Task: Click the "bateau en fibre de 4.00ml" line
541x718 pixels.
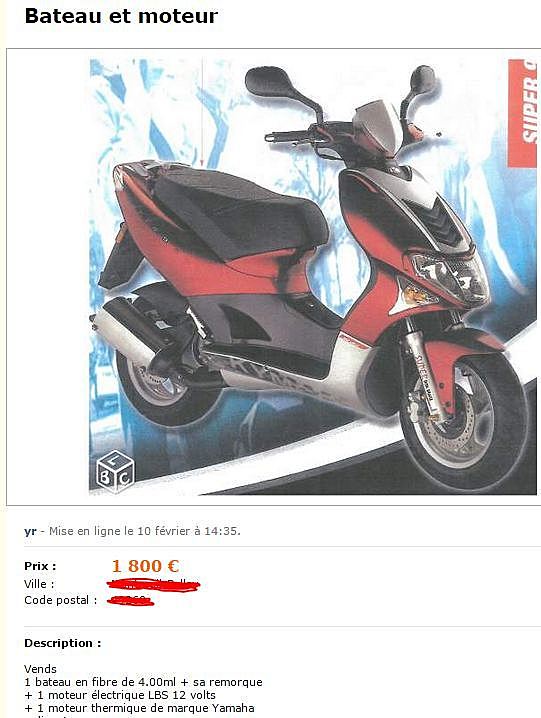Action: coord(143,682)
